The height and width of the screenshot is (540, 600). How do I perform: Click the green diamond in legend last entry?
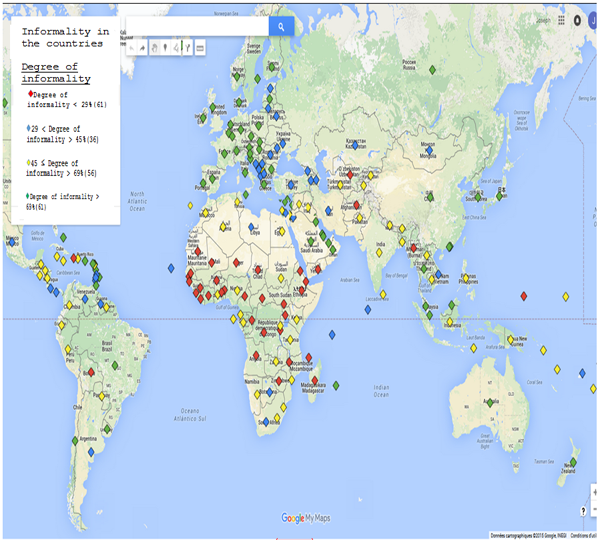pos(28,196)
